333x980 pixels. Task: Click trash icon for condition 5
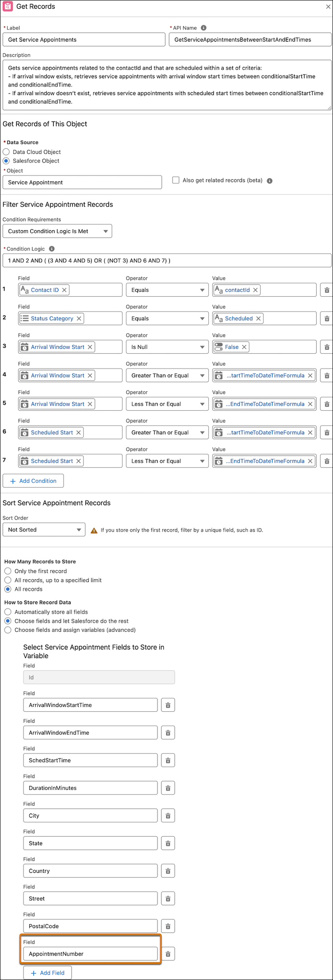point(327,404)
